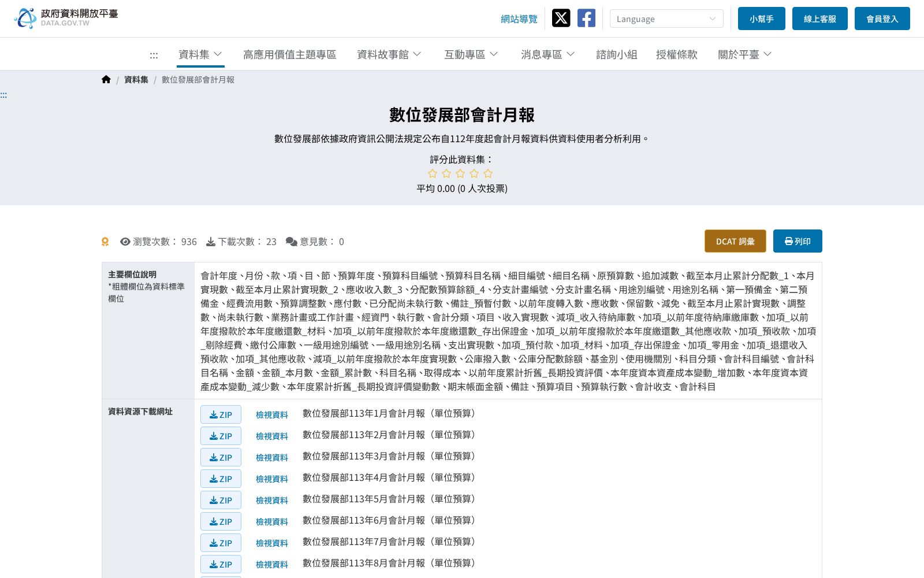Viewport: 924px width, 578px height.
Task: Download ZIP for 113年6月會計月報
Action: (x=221, y=521)
